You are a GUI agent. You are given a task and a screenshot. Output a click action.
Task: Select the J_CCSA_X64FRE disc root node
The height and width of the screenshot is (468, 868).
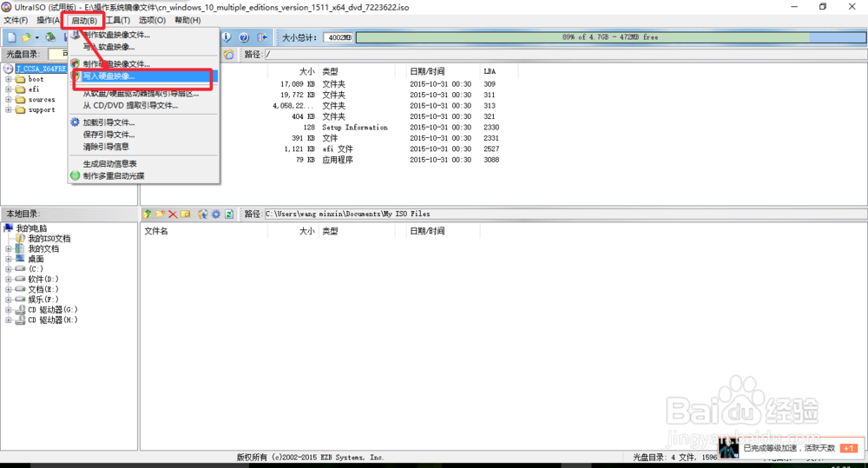point(41,69)
